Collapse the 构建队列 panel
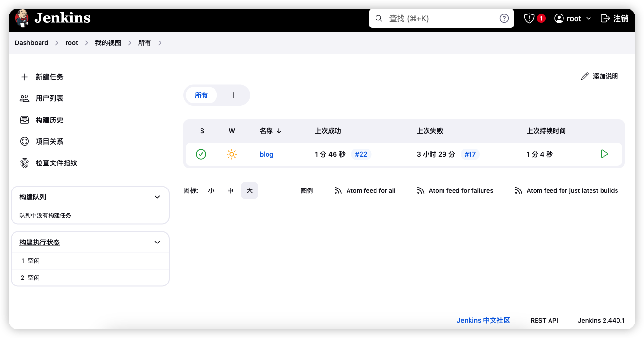Image resolution: width=644 pixels, height=338 pixels. [x=157, y=197]
